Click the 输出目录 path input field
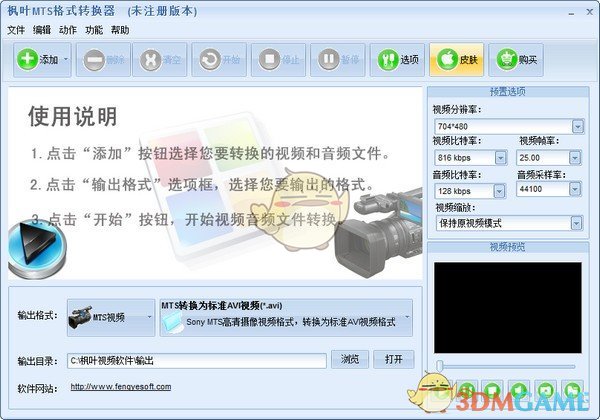This screenshot has height=420, width=600. (x=197, y=361)
